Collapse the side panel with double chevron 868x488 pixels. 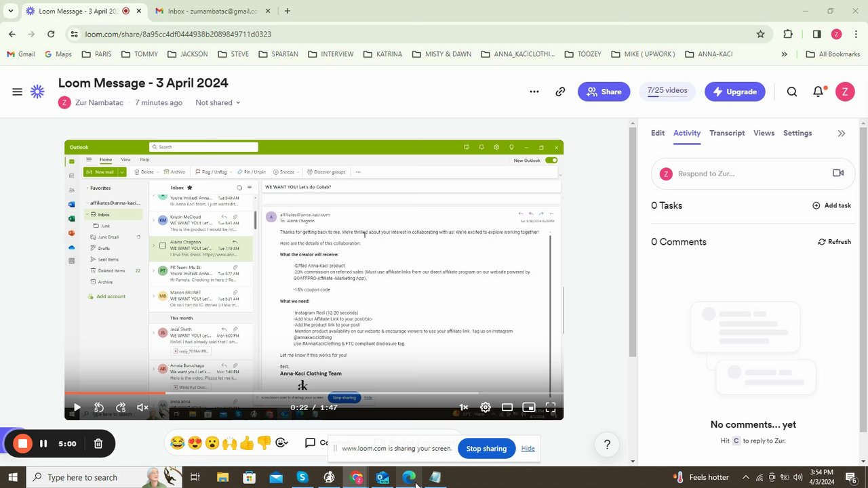(842, 134)
